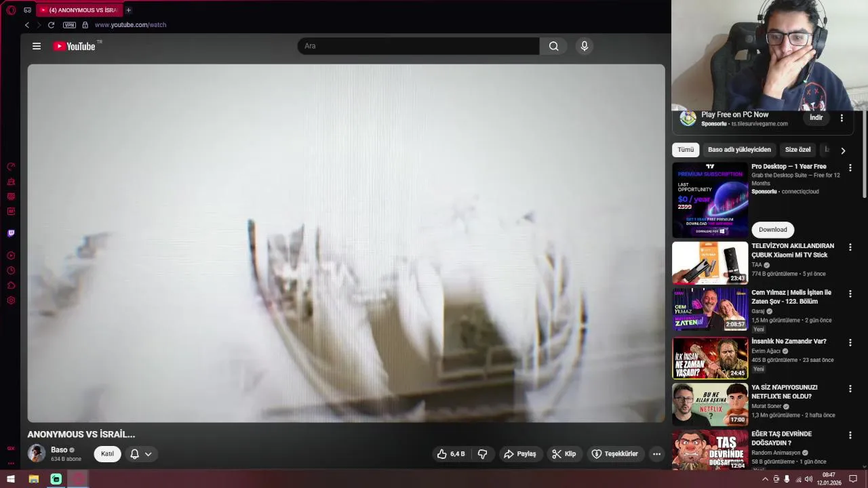Open GX Control speedometer in sidebar

11,167
